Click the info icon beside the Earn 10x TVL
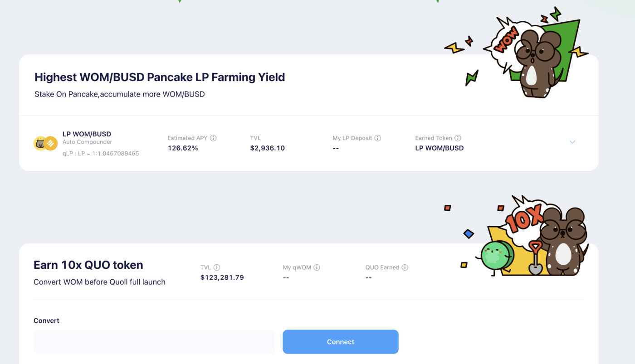Viewport: 635px width, 364px height. point(217,267)
